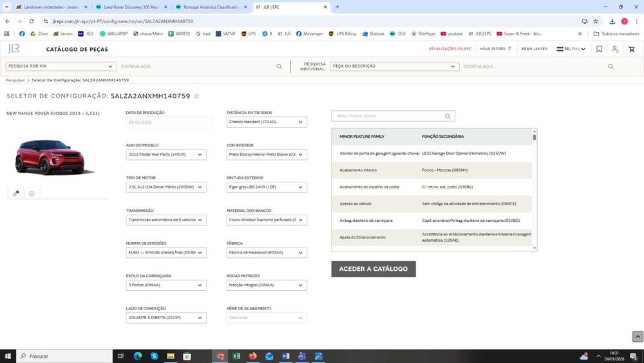Open the Chrome apps grid icon
Image resolution: width=644 pixels, height=363 pixels.
pyautogui.click(x=6, y=34)
